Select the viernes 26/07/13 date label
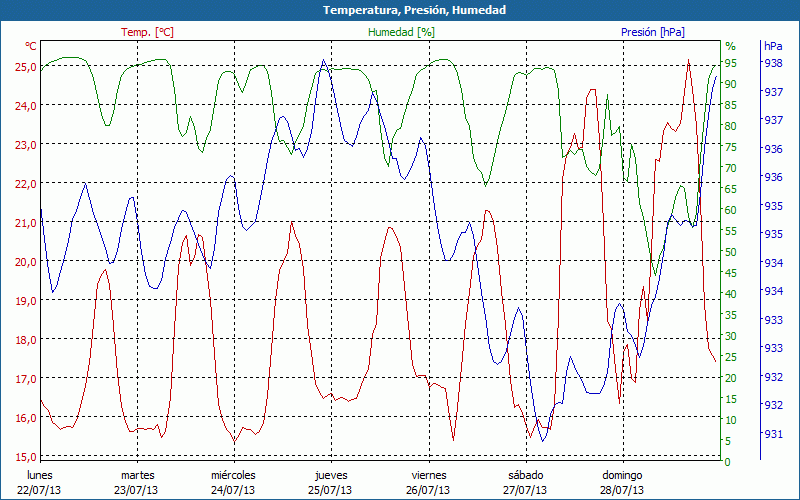 coord(428,482)
